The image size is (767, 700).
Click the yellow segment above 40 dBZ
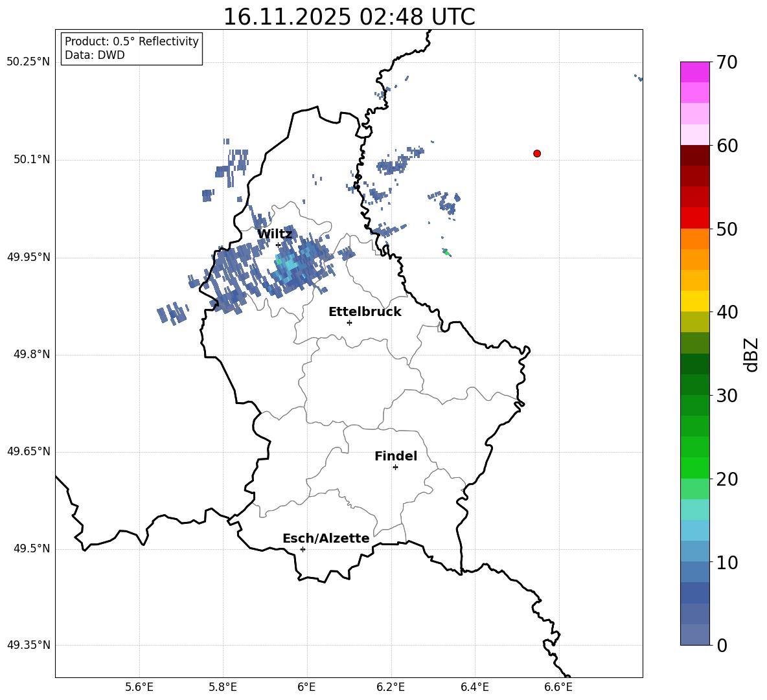pos(694,301)
